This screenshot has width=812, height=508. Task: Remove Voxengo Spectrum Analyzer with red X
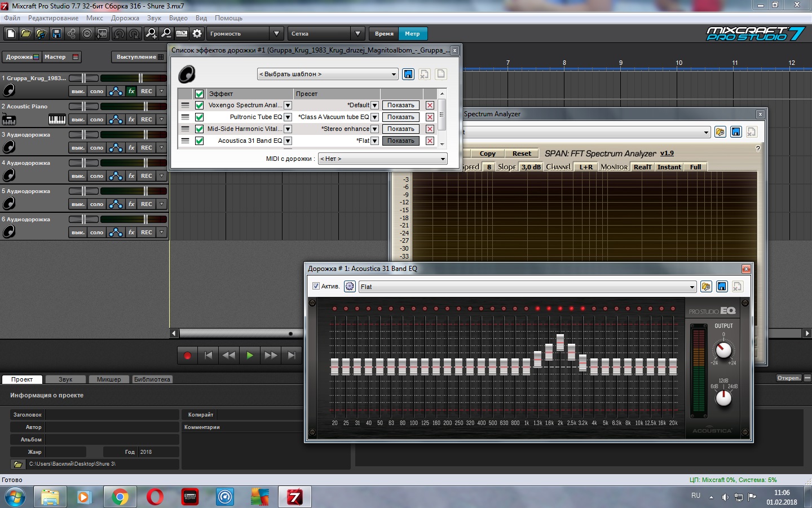coord(430,106)
